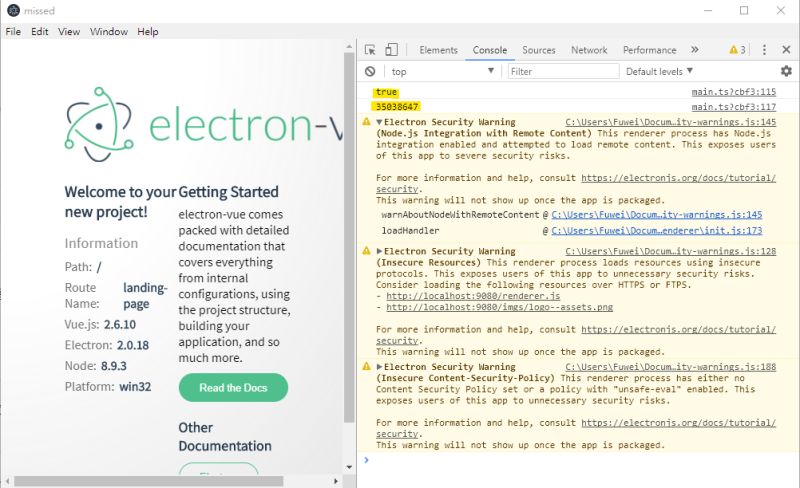
Task: Show more DevTools tabs chevron
Action: [694, 50]
